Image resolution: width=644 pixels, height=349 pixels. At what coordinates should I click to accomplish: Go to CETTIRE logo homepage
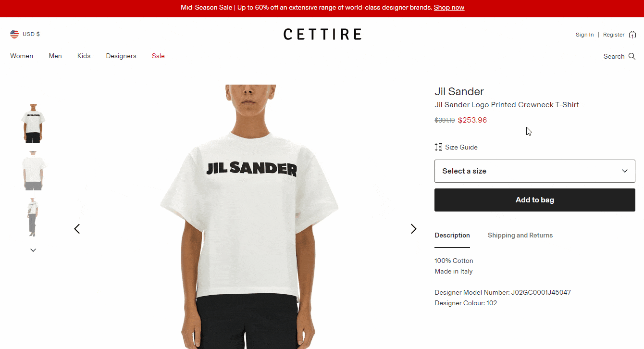click(x=322, y=34)
